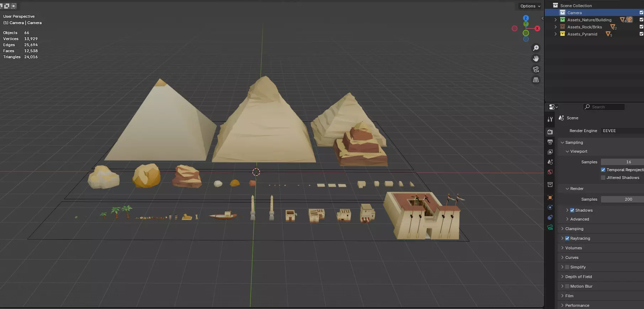Expand the Assets_Pyramid collection tree
644x309 pixels.
point(555,34)
